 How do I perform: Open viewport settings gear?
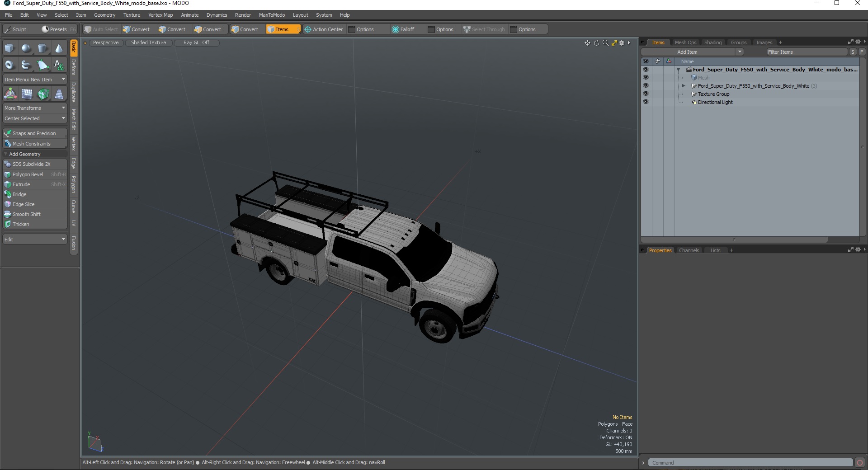pyautogui.click(x=622, y=43)
